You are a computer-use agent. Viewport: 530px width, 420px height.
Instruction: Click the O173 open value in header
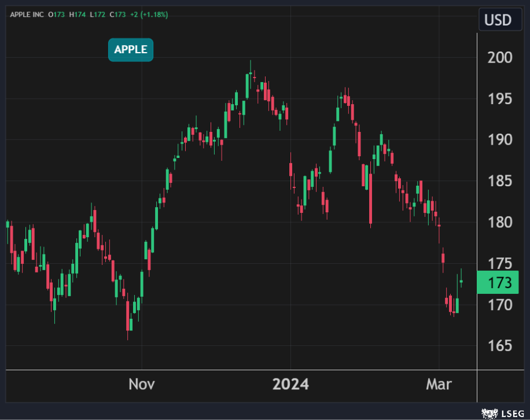pyautogui.click(x=56, y=14)
